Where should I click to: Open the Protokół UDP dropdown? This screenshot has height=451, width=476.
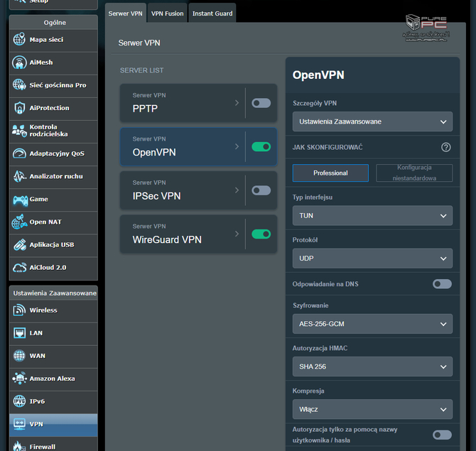[372, 259]
